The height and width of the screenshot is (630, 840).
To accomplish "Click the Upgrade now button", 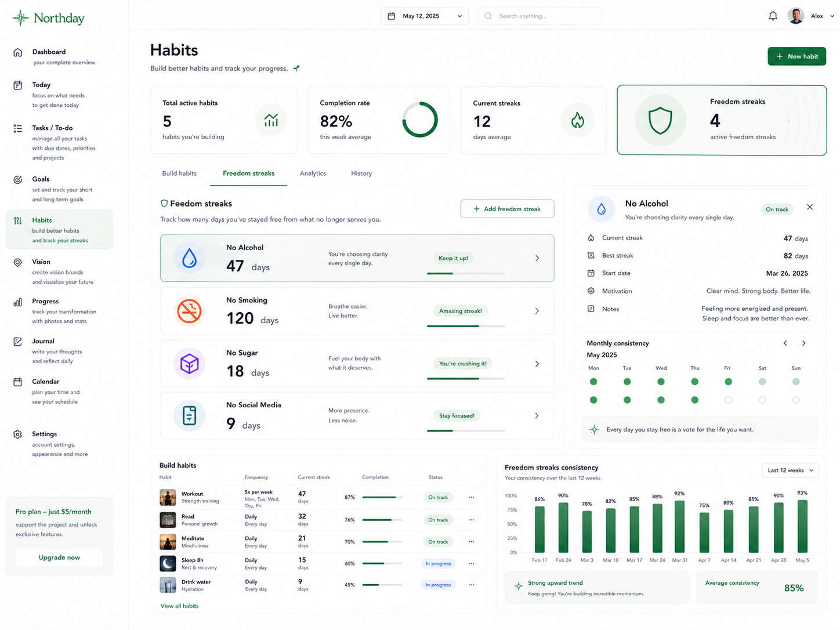I will tap(59, 557).
